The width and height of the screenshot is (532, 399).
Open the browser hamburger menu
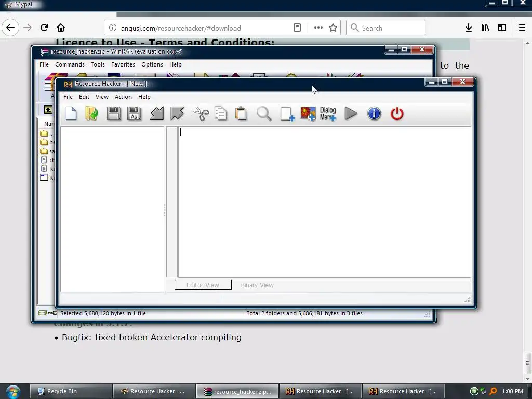(522, 28)
